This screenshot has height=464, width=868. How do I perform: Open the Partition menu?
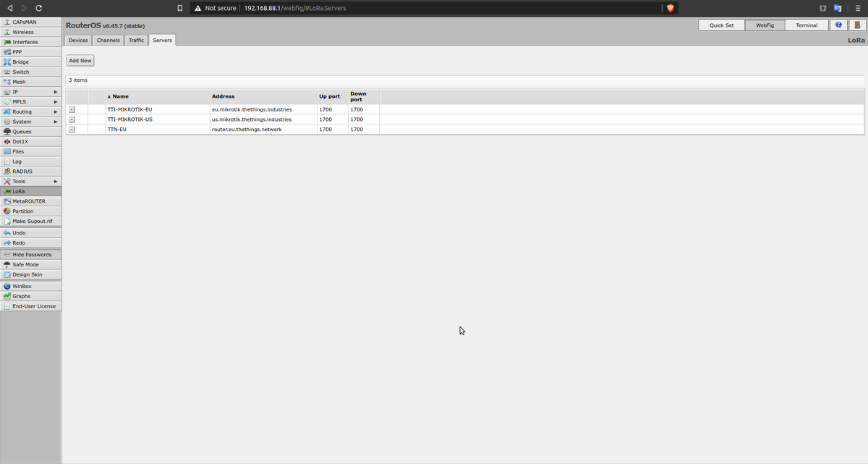[30, 211]
